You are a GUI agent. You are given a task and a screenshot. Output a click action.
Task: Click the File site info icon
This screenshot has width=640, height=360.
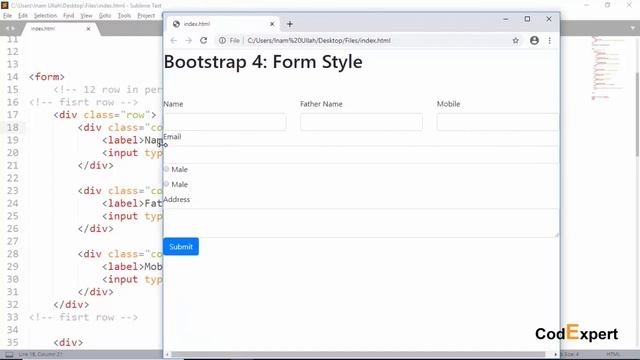pos(222,40)
